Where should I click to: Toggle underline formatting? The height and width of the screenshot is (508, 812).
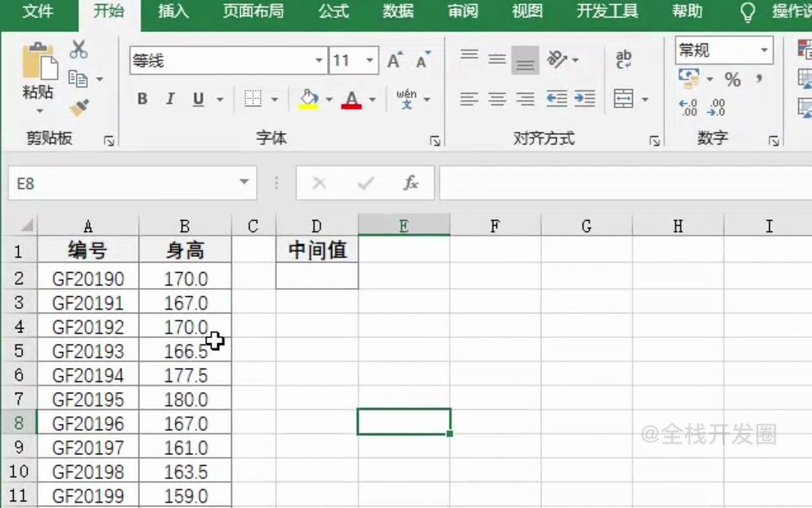pyautogui.click(x=198, y=99)
